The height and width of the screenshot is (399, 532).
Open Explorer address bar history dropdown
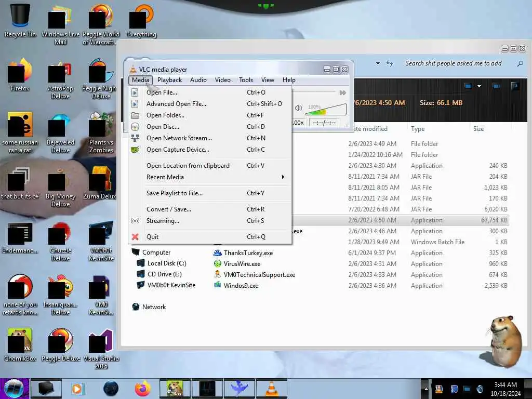pyautogui.click(x=378, y=63)
